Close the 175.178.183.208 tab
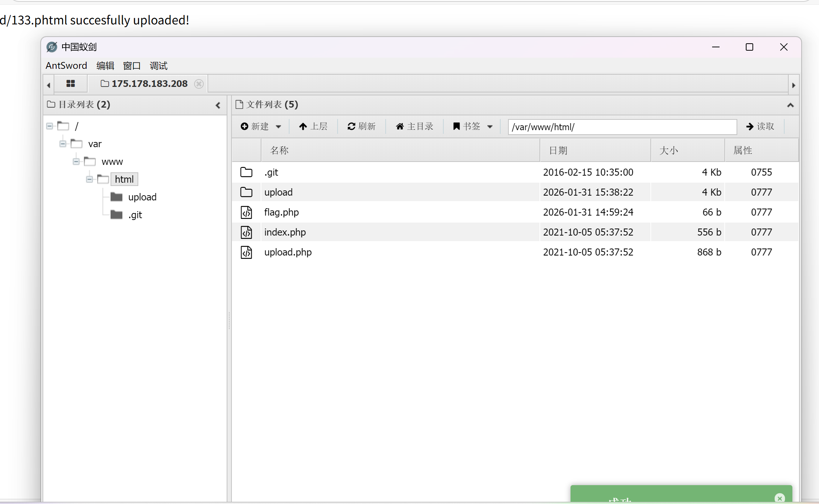The width and height of the screenshot is (819, 504). 199,84
